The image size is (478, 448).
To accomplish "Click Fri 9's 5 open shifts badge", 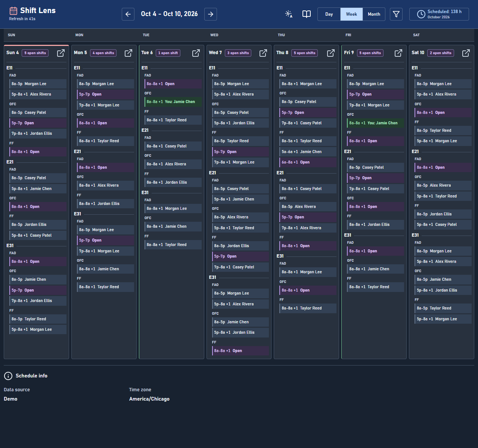I will [370, 53].
